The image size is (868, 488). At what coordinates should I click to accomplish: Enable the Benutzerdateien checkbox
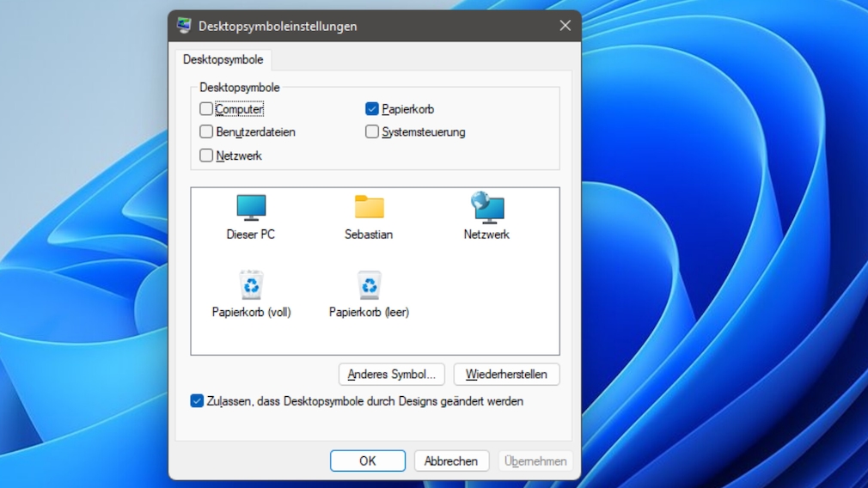206,131
